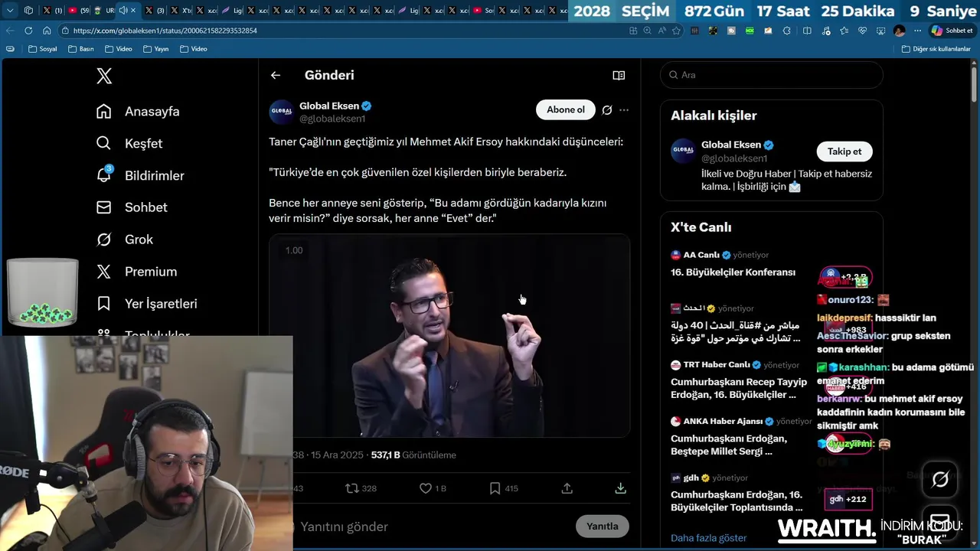Open reader view icon beside Gönderi header

tap(619, 75)
